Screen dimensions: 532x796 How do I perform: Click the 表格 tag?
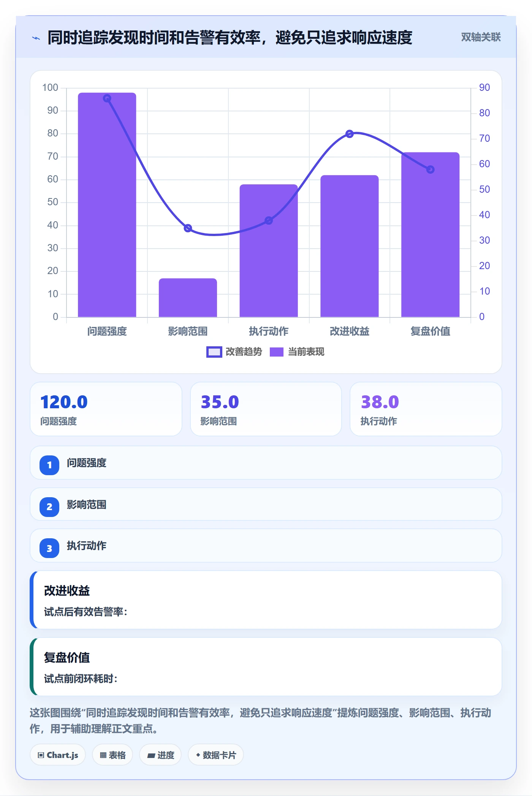pos(112,755)
